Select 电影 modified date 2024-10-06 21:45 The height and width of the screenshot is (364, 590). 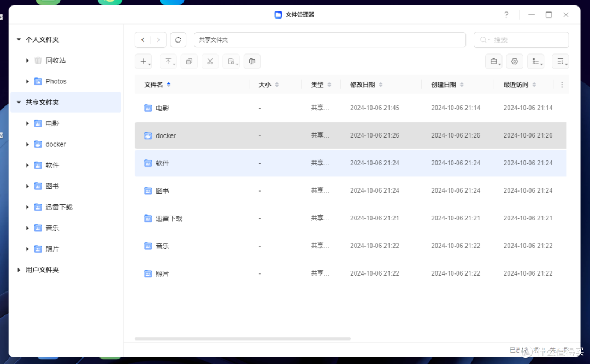click(374, 108)
